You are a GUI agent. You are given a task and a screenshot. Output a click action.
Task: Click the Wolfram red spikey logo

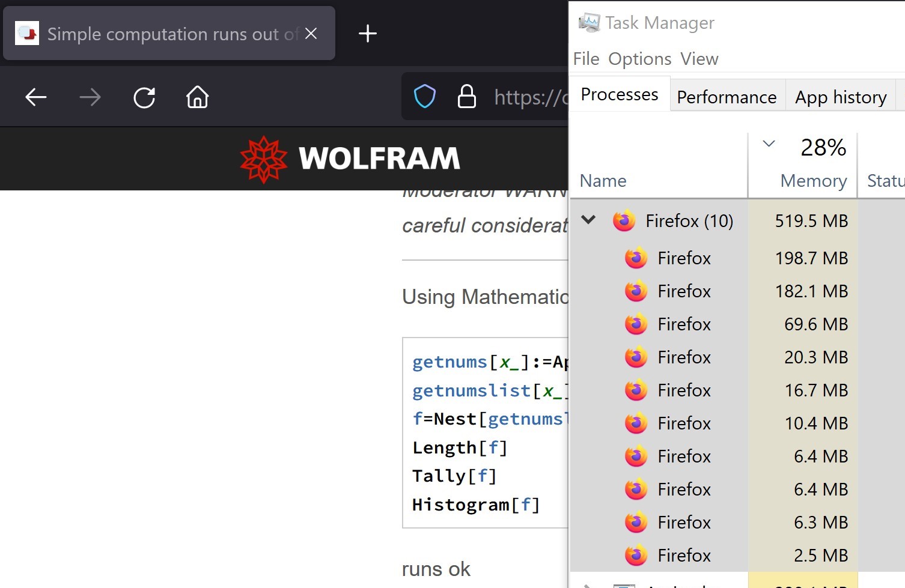coord(264,159)
